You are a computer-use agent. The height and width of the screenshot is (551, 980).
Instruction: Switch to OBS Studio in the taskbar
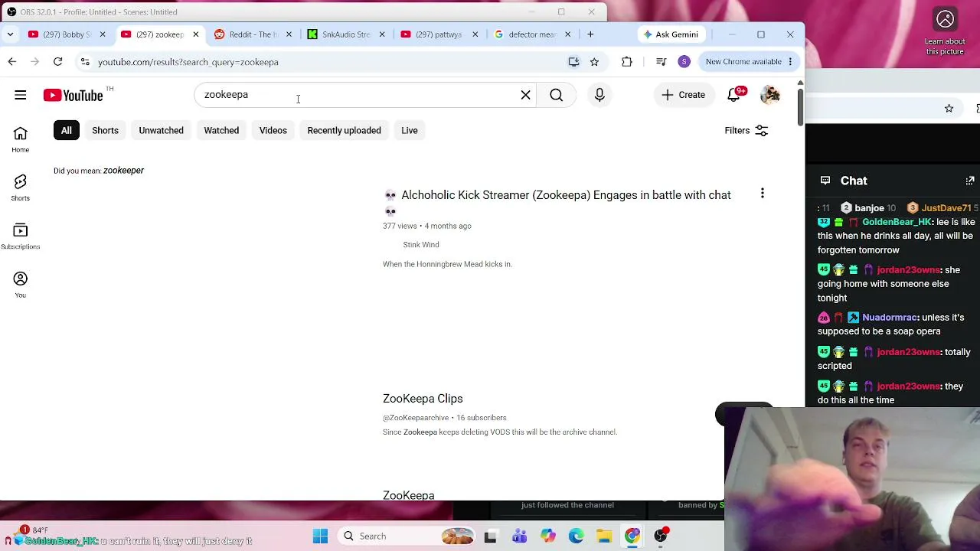point(661,536)
